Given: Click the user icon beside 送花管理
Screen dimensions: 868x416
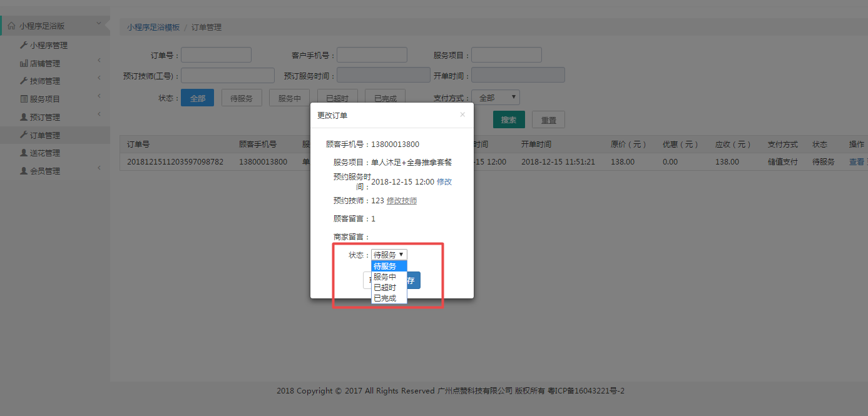Looking at the screenshot, I should click(24, 153).
